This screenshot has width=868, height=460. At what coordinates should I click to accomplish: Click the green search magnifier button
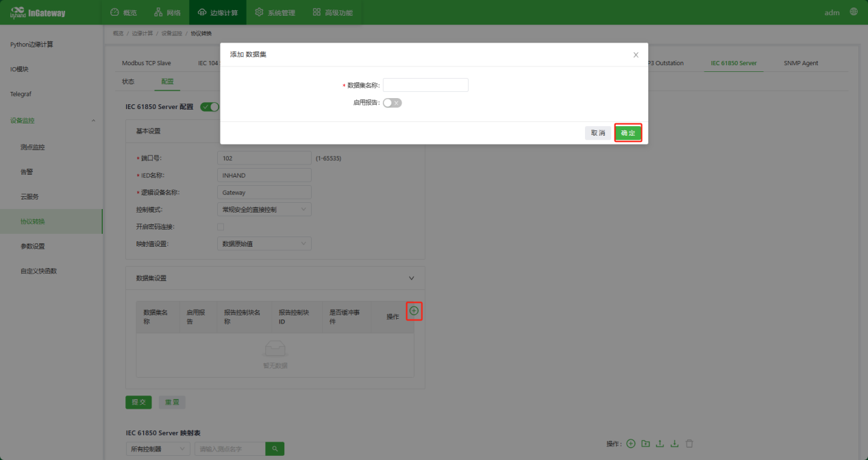click(x=275, y=449)
